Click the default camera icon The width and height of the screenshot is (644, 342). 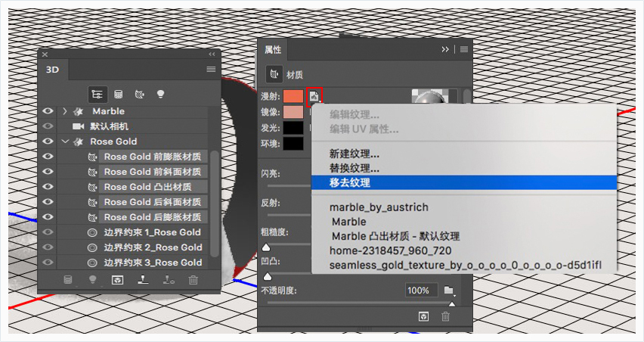click(79, 126)
